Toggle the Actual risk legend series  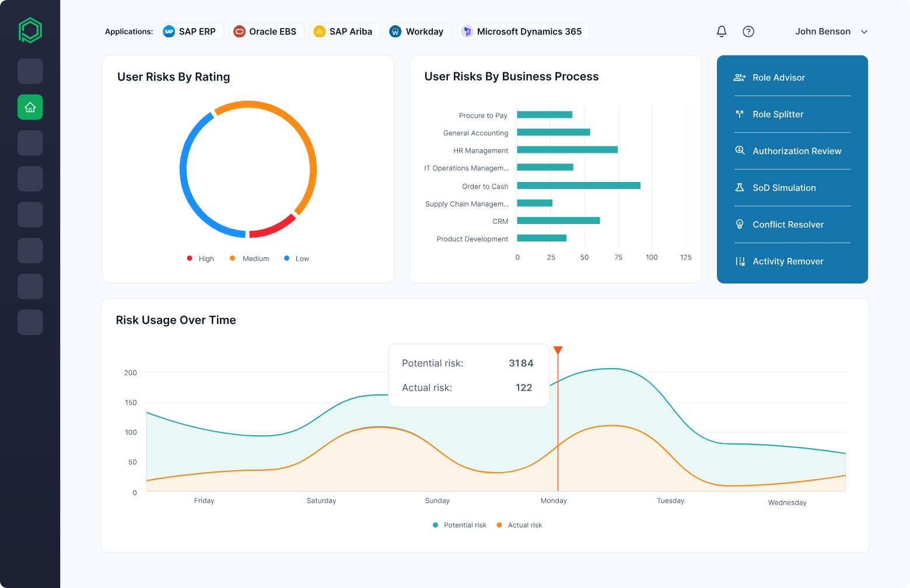pyautogui.click(x=519, y=525)
